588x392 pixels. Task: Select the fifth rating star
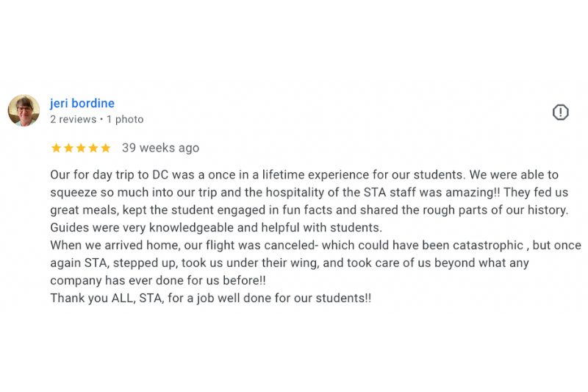[106, 148]
